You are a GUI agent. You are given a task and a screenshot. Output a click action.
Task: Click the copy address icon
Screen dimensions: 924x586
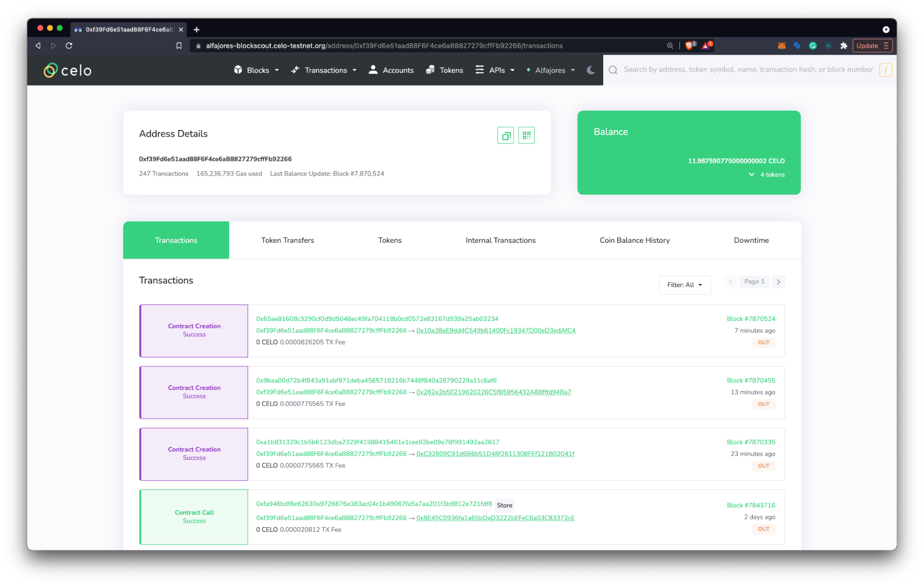(x=505, y=135)
